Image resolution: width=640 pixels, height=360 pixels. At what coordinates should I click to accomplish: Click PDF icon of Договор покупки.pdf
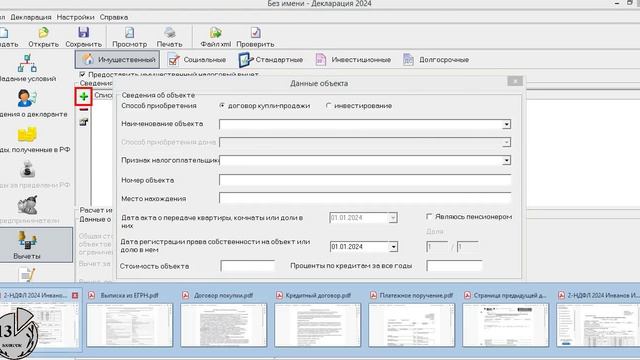[186, 295]
